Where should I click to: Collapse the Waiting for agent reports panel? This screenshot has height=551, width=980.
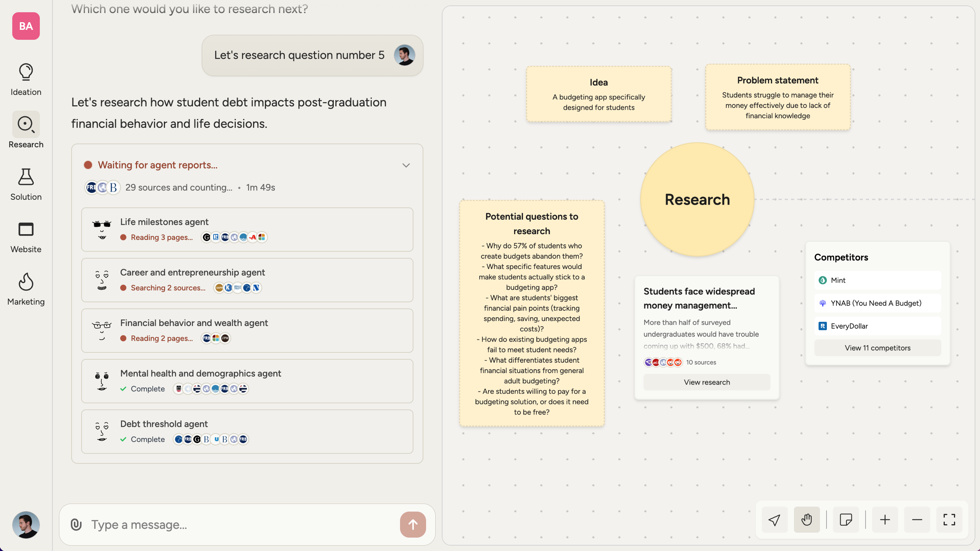[406, 165]
